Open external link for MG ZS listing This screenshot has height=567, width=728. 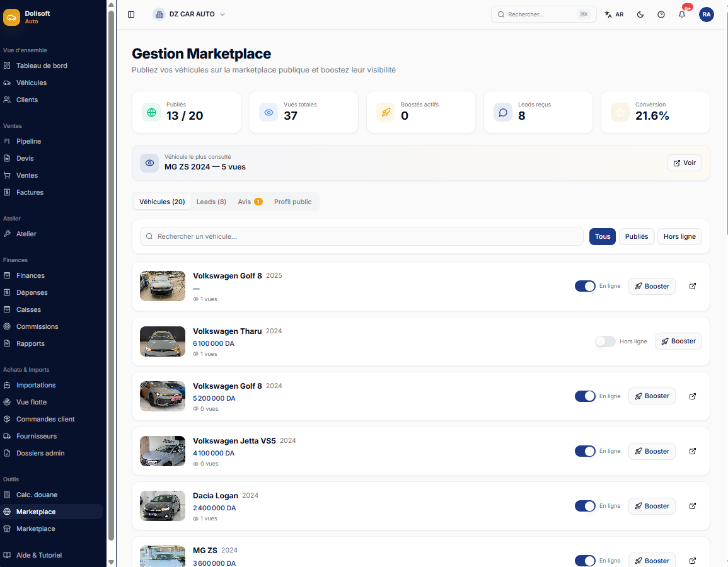693,561
